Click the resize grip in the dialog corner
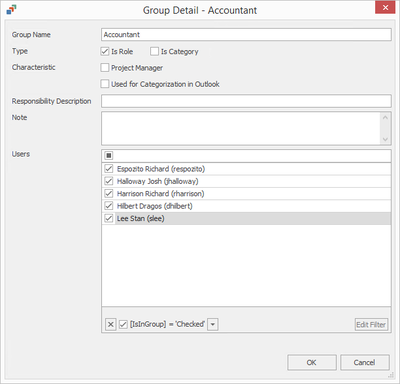 [390, 375]
